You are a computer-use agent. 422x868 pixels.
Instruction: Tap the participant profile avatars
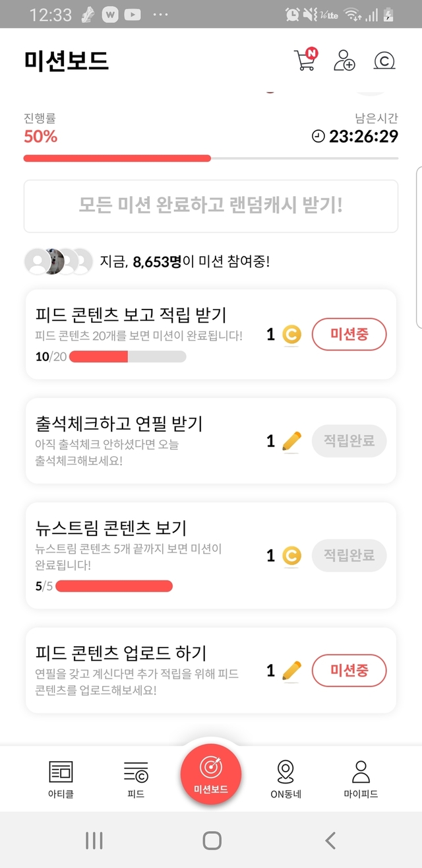pos(59,261)
